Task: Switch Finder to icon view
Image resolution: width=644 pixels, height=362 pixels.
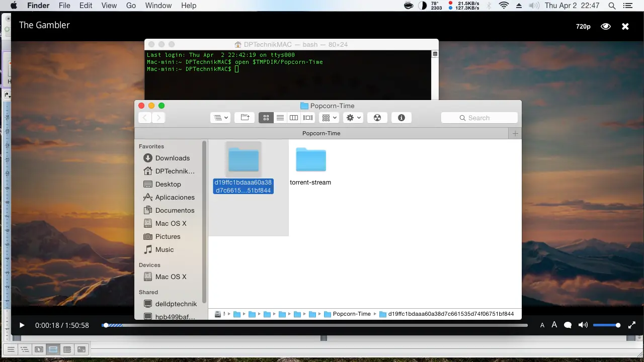Action: [x=266, y=118]
